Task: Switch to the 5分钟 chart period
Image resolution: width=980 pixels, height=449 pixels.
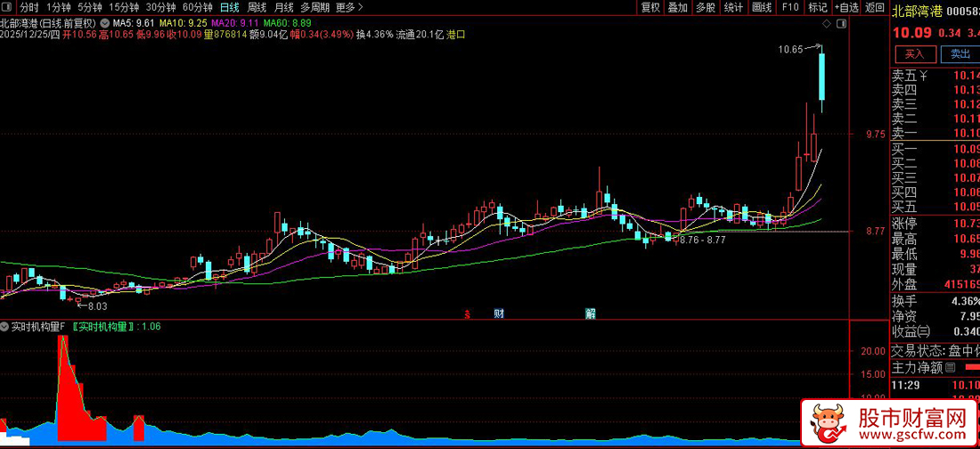Action: [x=89, y=7]
